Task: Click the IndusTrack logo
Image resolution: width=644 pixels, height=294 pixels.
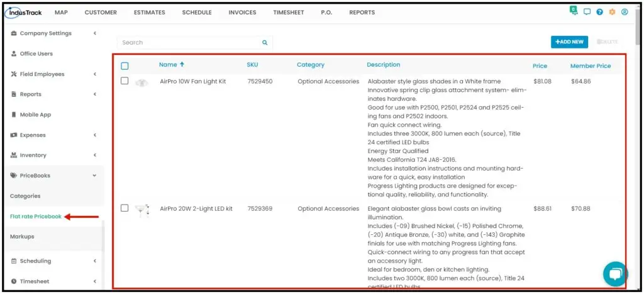Action: [x=25, y=13]
